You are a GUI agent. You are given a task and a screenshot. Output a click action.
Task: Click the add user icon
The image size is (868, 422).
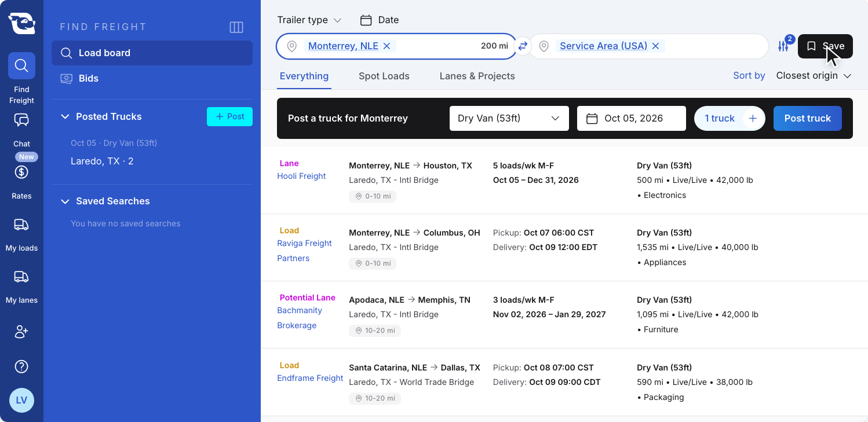[21, 332]
